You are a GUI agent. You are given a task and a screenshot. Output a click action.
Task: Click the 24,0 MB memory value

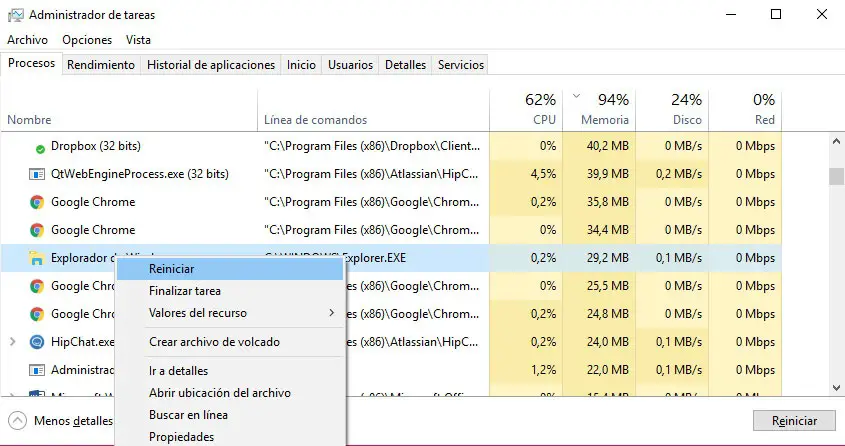point(607,342)
